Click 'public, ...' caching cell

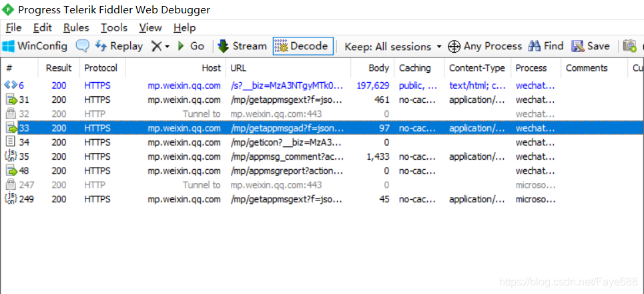click(x=418, y=86)
